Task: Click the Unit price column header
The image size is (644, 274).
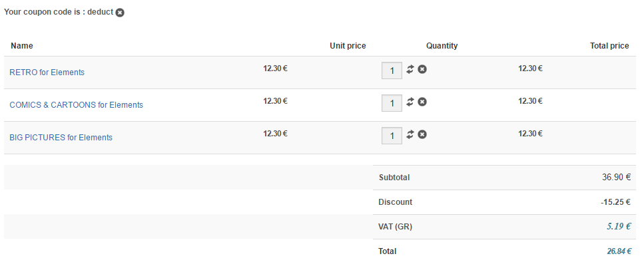Action: pyautogui.click(x=348, y=46)
